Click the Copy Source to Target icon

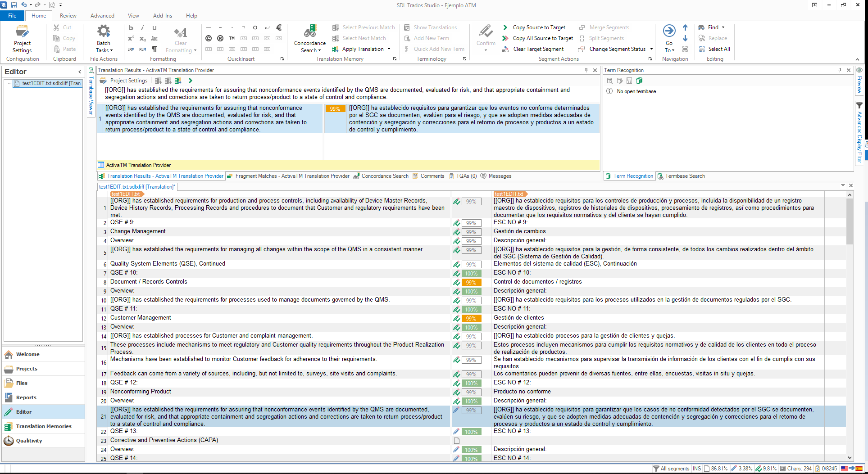(505, 27)
